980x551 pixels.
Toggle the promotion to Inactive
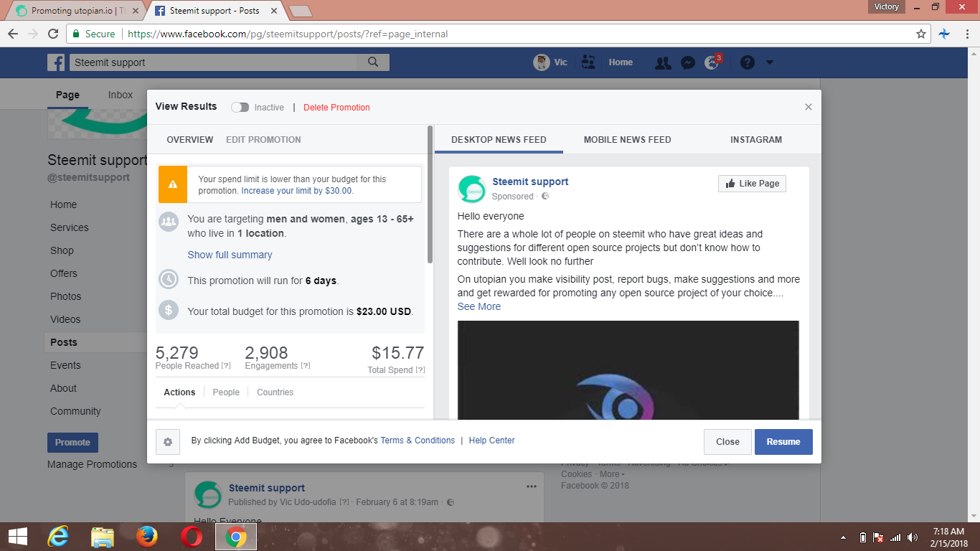pos(240,106)
